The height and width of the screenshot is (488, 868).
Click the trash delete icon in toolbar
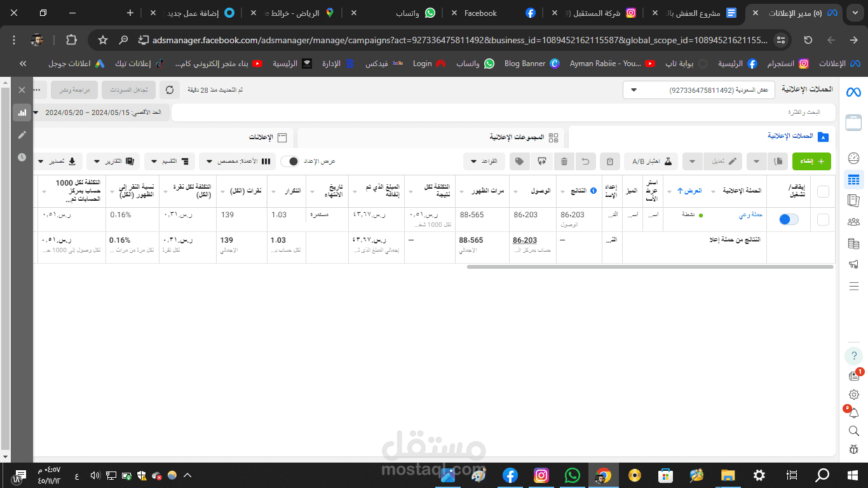[564, 161]
